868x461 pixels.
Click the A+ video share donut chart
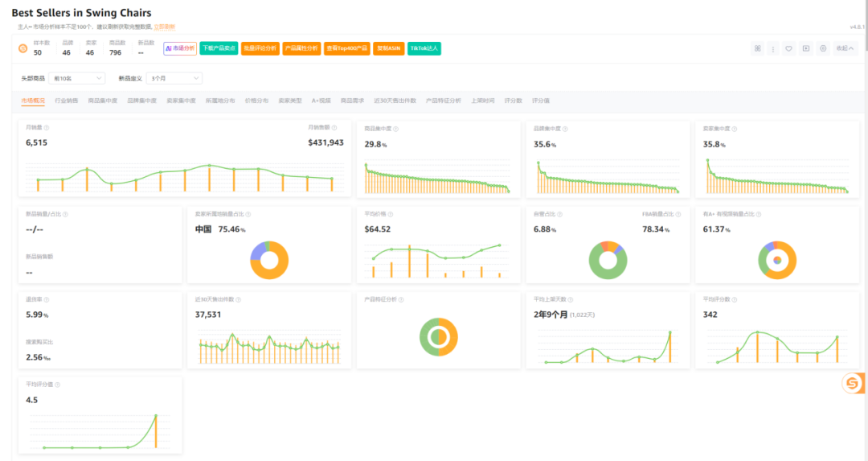click(777, 260)
